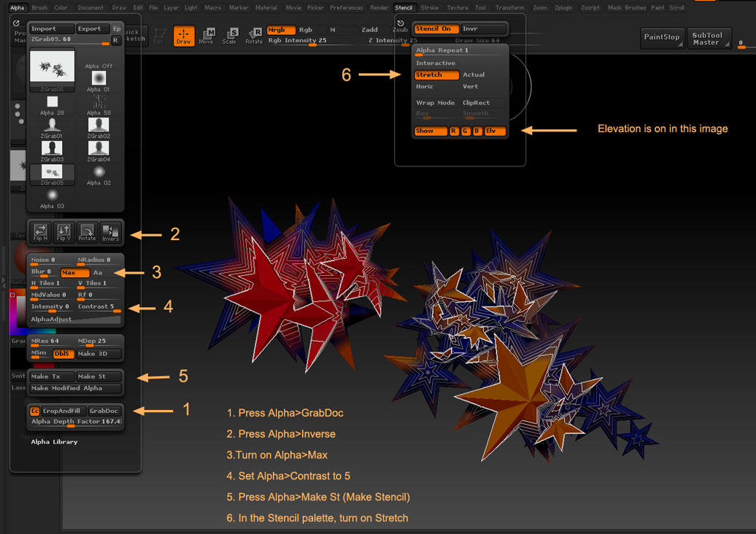
Task: Open the Preferences menu
Action: point(346,7)
